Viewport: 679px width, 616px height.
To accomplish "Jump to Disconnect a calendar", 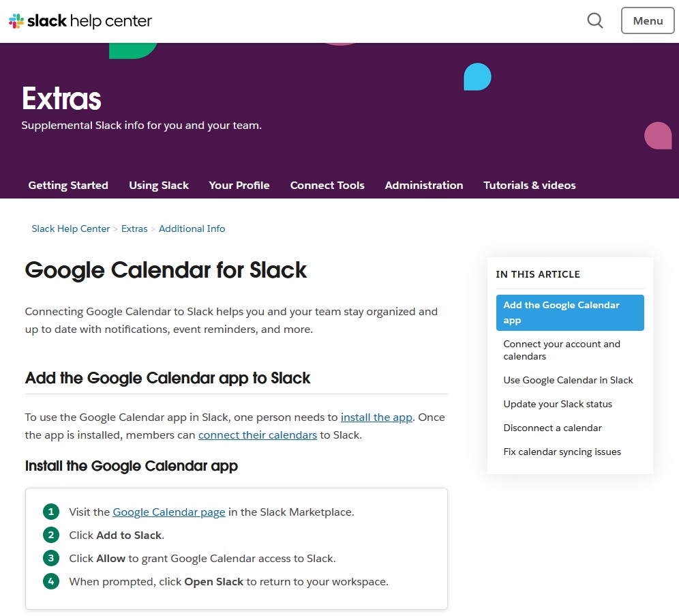I will point(552,428).
